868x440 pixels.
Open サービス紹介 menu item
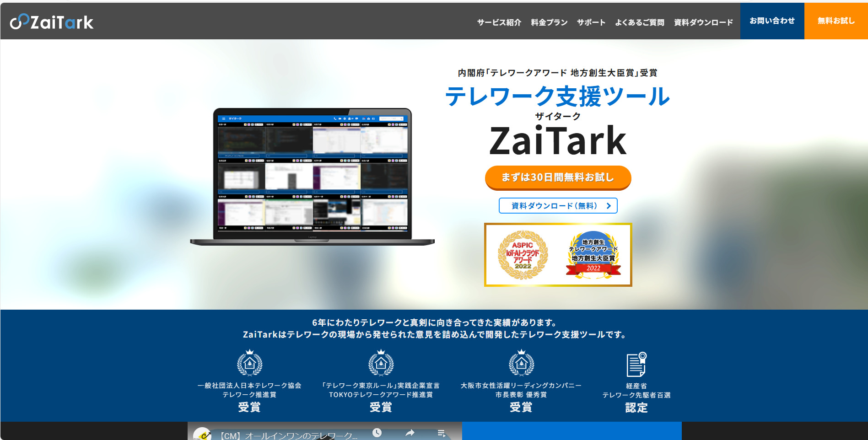[x=499, y=22]
